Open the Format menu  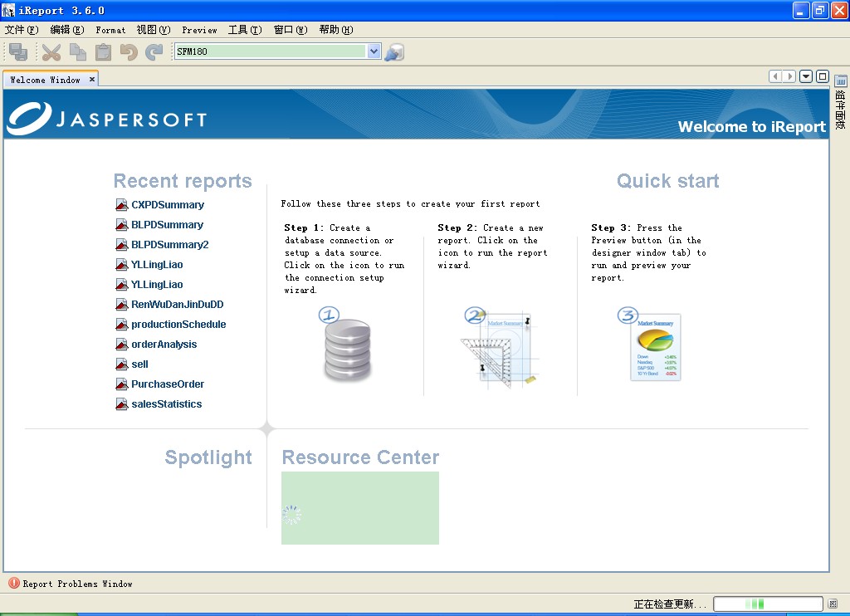(110, 30)
